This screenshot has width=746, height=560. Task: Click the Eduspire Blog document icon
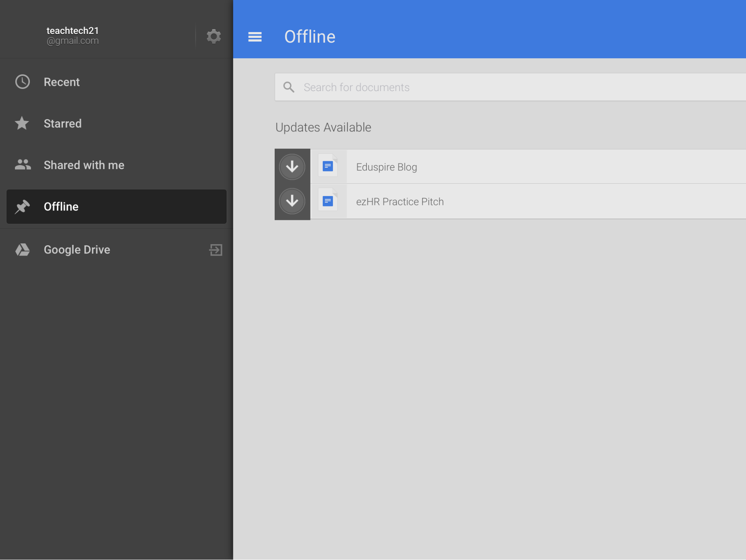pyautogui.click(x=328, y=166)
